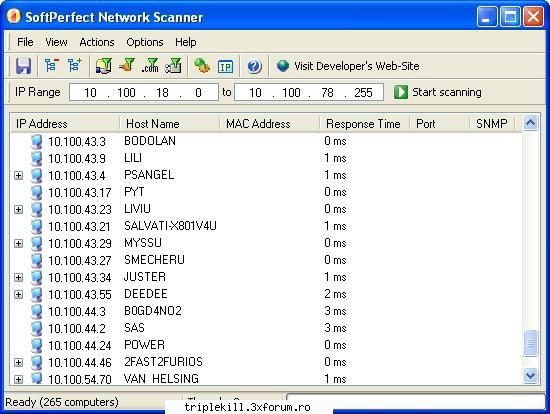Collapse all tree nodes toolbar icon
Screen dimensions: 550x414
[51, 65]
